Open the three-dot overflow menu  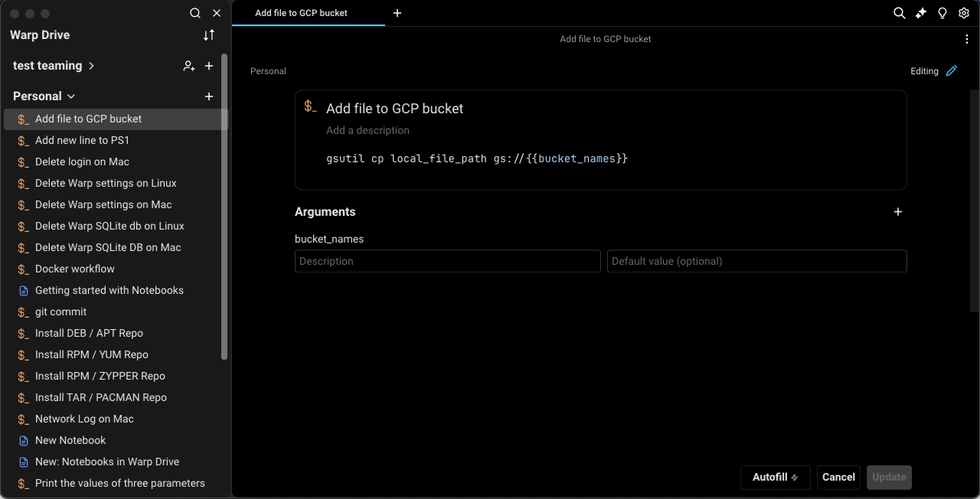[966, 38]
